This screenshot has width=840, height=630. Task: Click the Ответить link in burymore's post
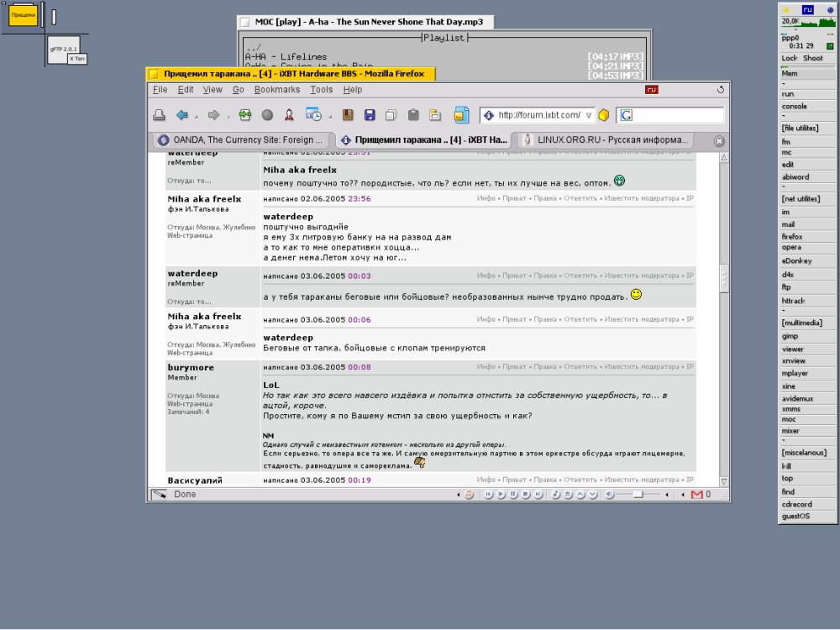(x=580, y=367)
